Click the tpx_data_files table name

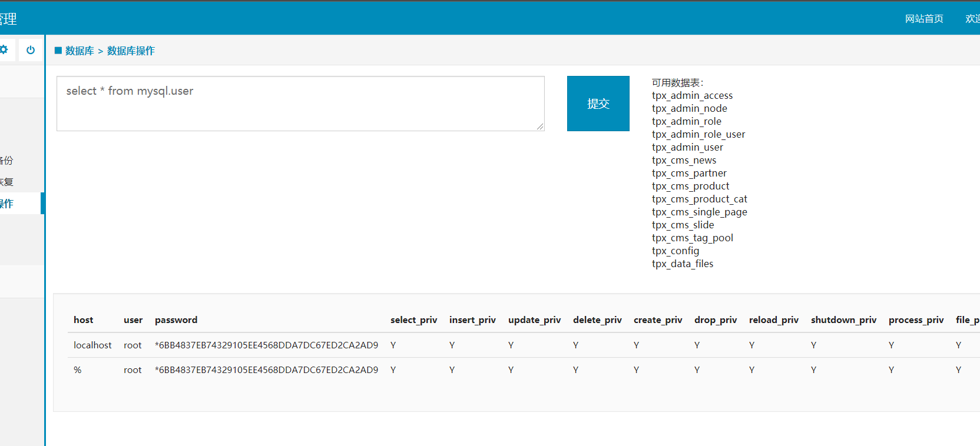pyautogui.click(x=683, y=264)
